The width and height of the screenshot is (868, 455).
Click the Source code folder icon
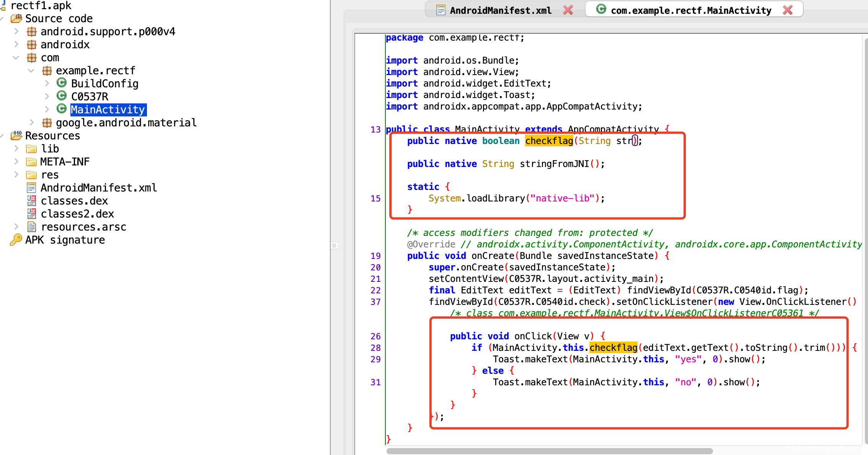point(16,18)
